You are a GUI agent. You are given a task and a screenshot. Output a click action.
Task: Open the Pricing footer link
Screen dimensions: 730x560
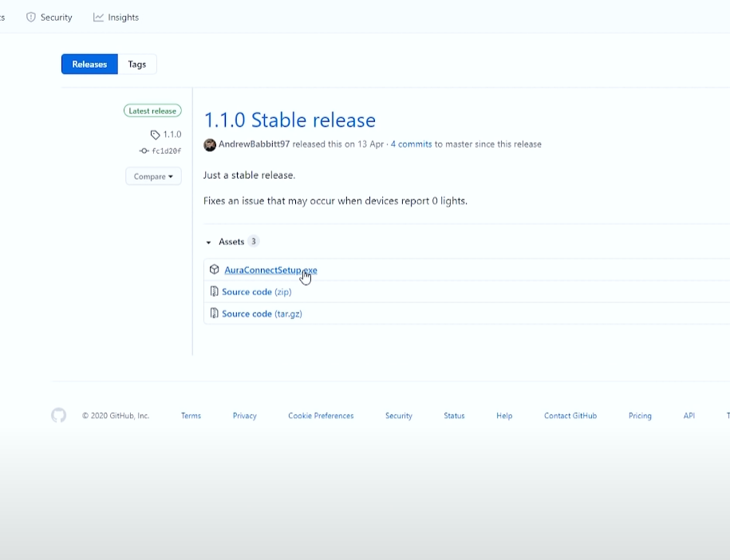(640, 416)
